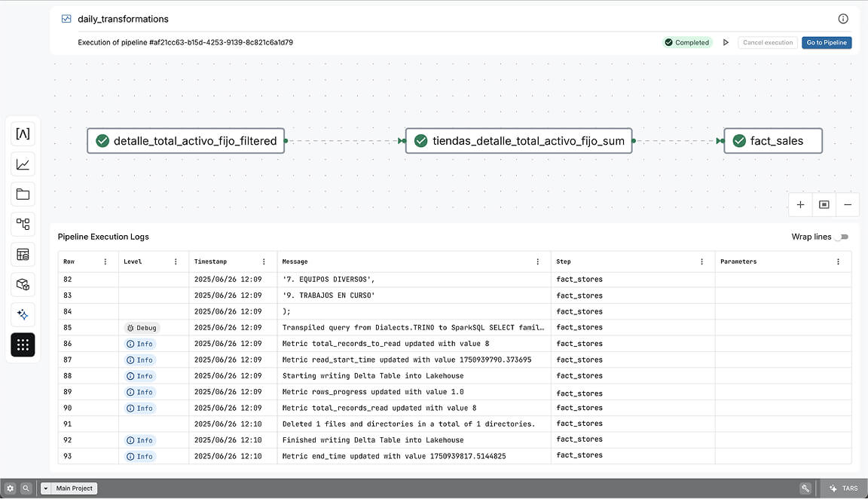Open settings gear in bottom bar

[10, 488]
